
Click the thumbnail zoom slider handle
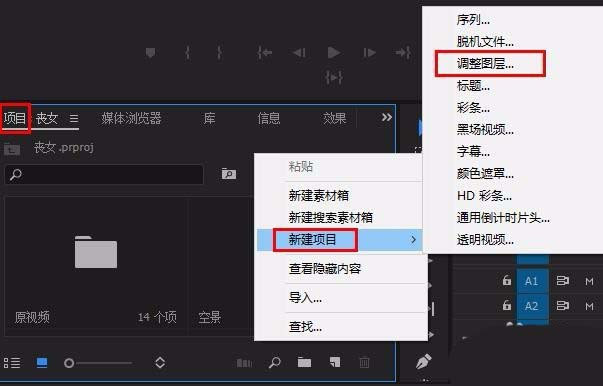click(69, 363)
